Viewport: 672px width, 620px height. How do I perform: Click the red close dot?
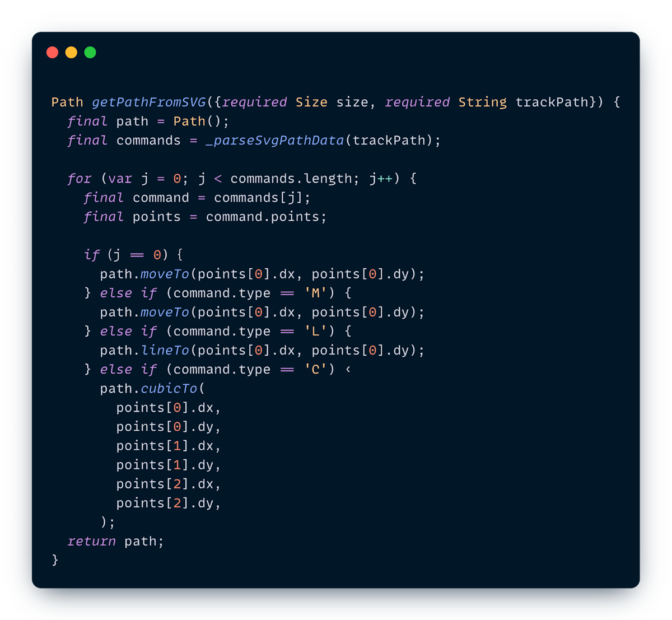[x=52, y=53]
